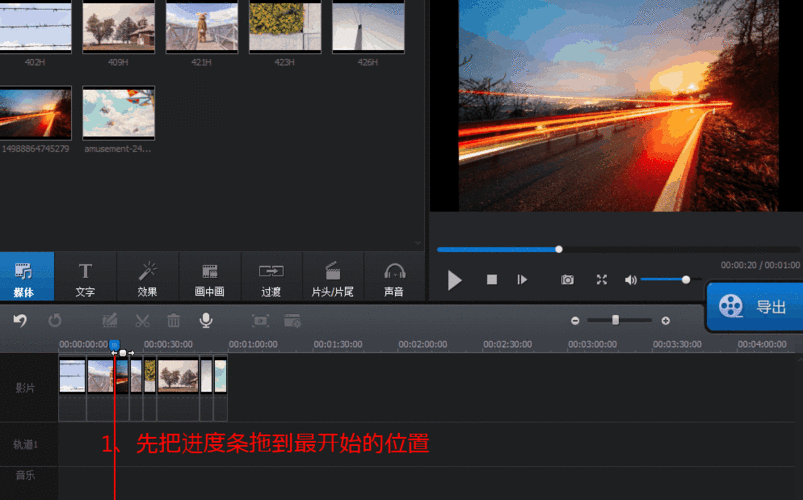Open the 声音 audio tab
803x500 pixels.
(394, 278)
